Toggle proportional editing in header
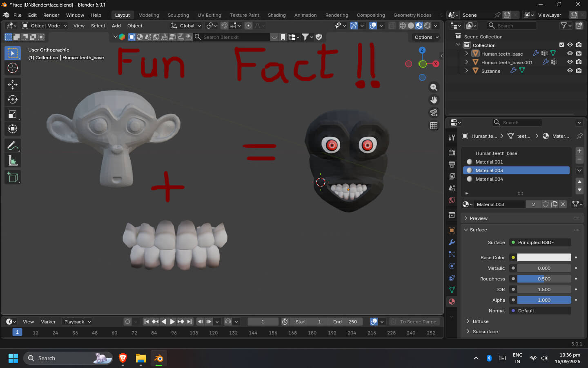 point(248,25)
